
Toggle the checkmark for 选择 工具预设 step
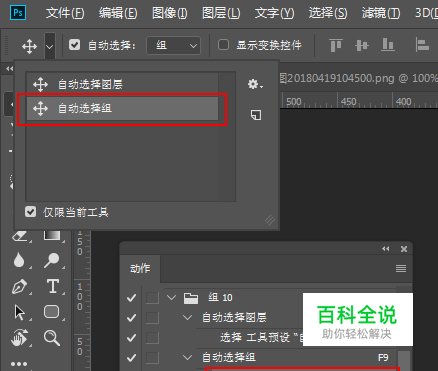[131, 338]
